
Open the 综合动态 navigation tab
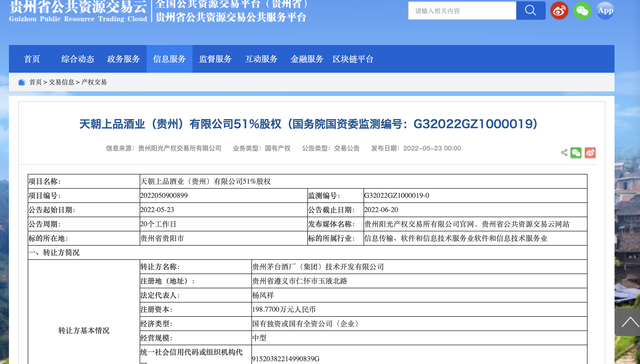(78, 59)
